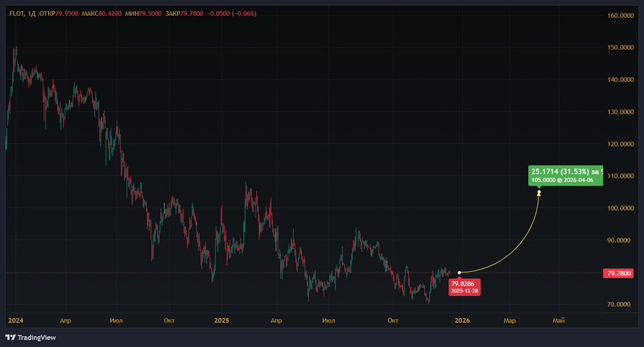The width and height of the screenshot is (644, 347).
Task: Click the 2026 label on time axis
Action: 461,320
